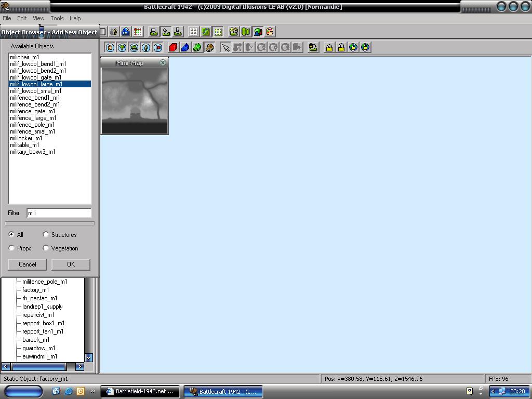Click the folded green map icon
Image resolution: width=532 pixels, height=399 pixels.
(246, 32)
